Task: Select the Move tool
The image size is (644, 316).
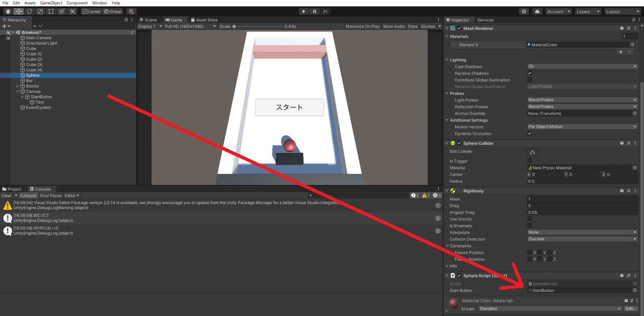Action: [18, 11]
